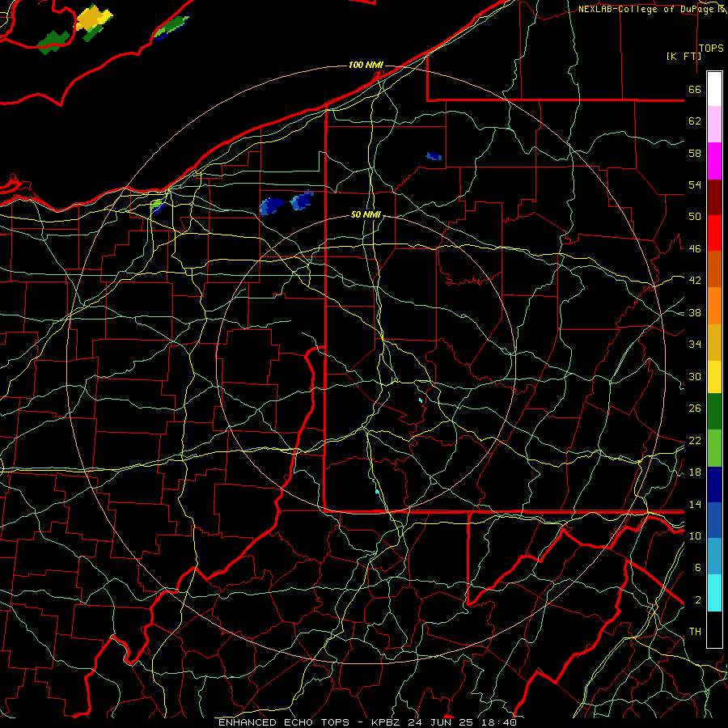This screenshot has width=728, height=728.
Task: Click the '24 JUN 25' date text
Action: click(x=441, y=722)
